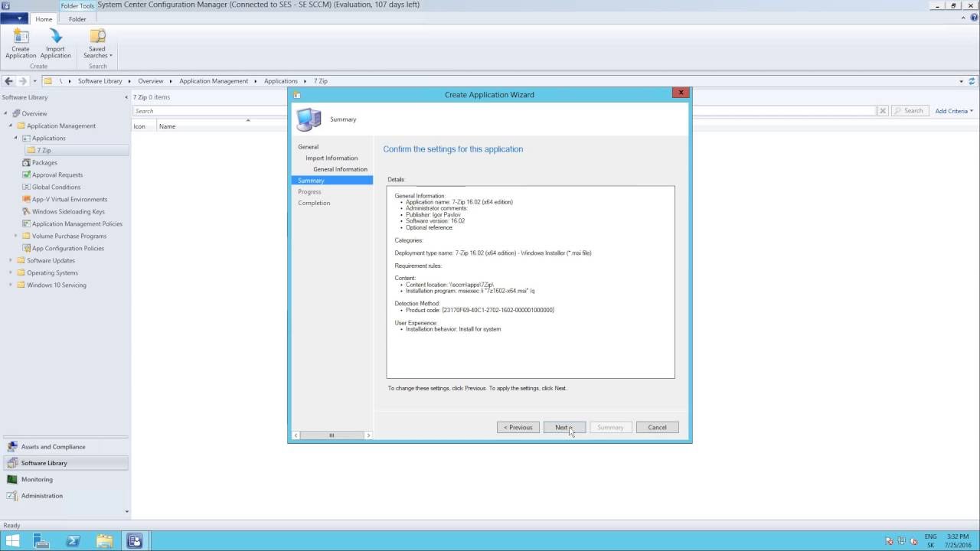Go forward using the navigation forward arrow
Viewport: 980px width, 551px height.
coord(22,80)
